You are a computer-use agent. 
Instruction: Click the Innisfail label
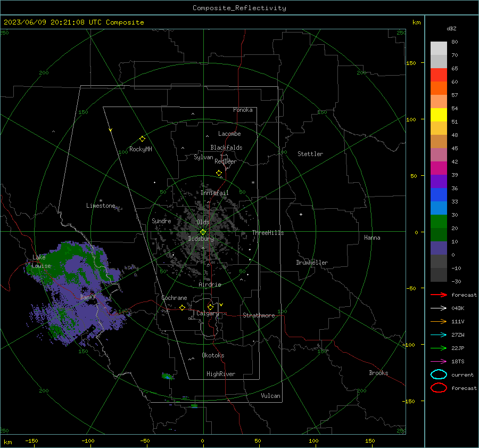[214, 193]
